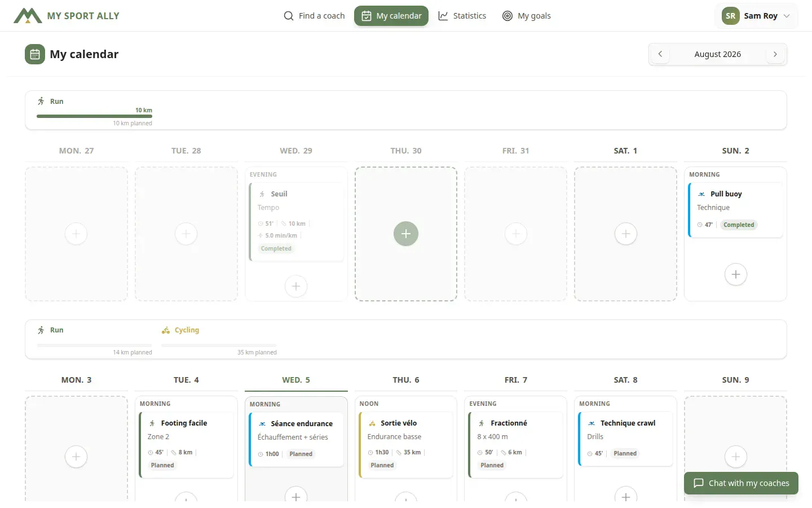Add another session on Wednesday 29
The height and width of the screenshot is (508, 812).
pyautogui.click(x=296, y=286)
